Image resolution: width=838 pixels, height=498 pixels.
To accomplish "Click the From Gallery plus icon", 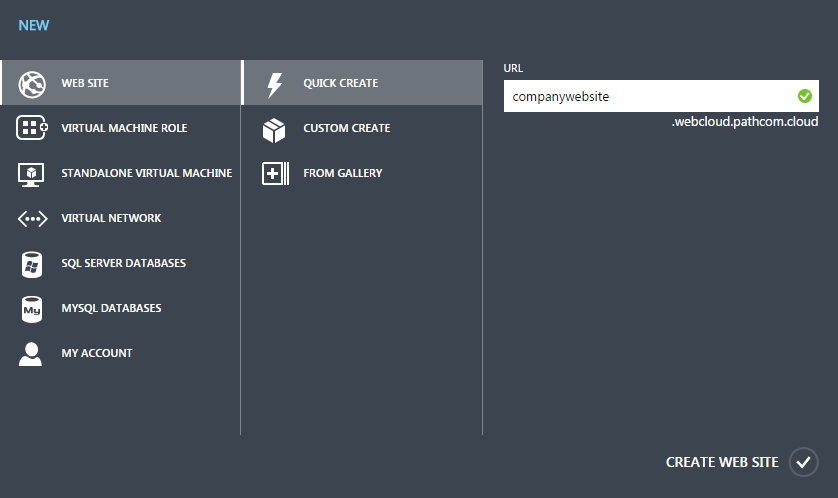I will tap(275, 174).
